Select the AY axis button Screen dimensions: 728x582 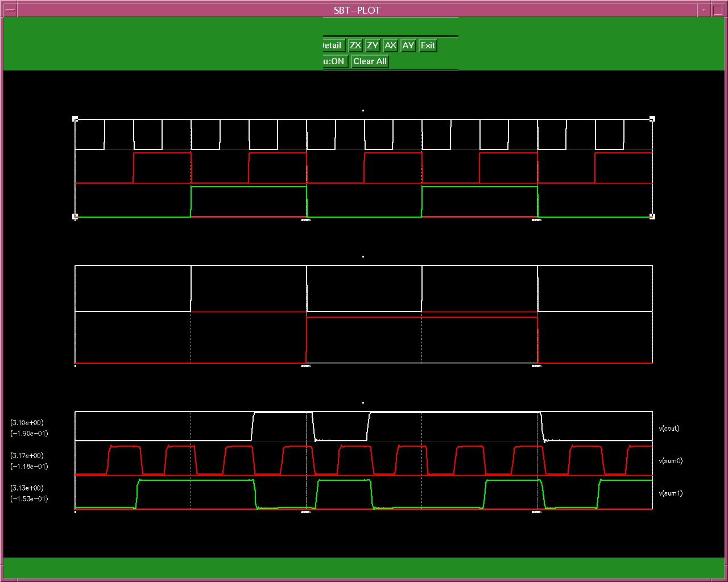point(408,45)
